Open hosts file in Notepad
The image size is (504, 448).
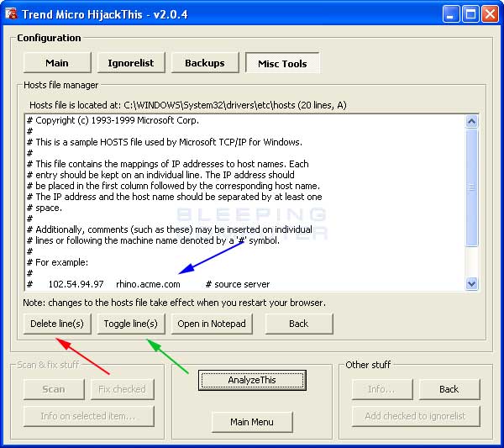tap(212, 324)
